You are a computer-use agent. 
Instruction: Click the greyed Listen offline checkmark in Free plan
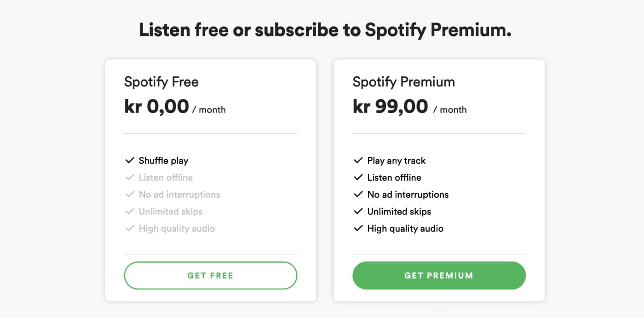click(129, 177)
